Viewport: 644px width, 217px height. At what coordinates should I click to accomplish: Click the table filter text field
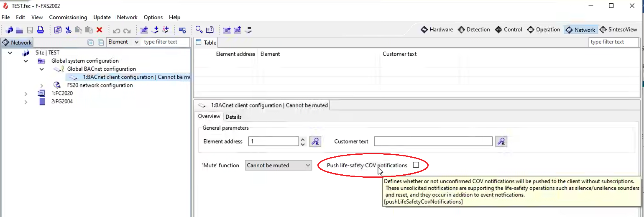pos(613,42)
